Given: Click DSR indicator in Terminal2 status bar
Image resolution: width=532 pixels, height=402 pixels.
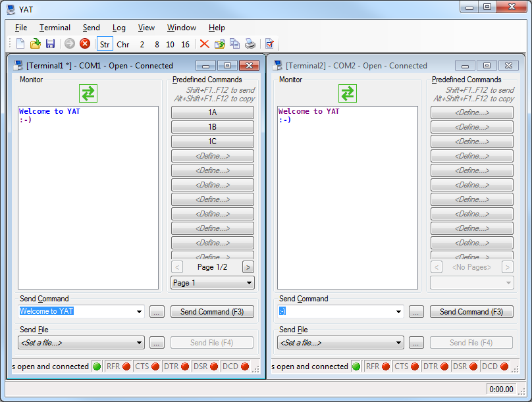Looking at the screenshot, I should [464, 366].
